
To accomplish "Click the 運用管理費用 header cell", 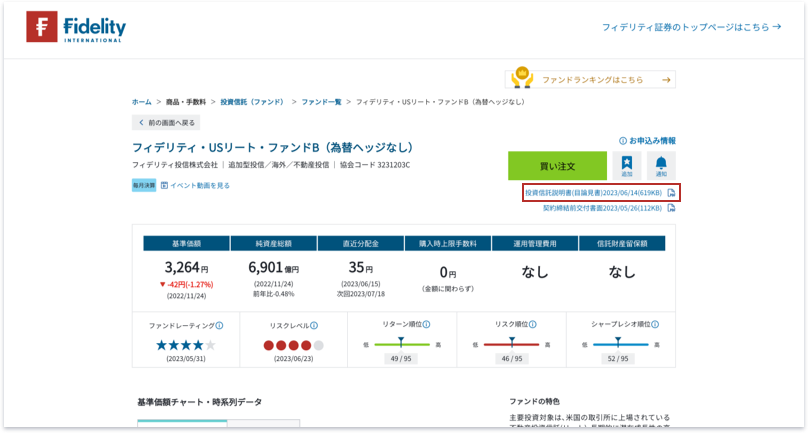I will (x=535, y=243).
